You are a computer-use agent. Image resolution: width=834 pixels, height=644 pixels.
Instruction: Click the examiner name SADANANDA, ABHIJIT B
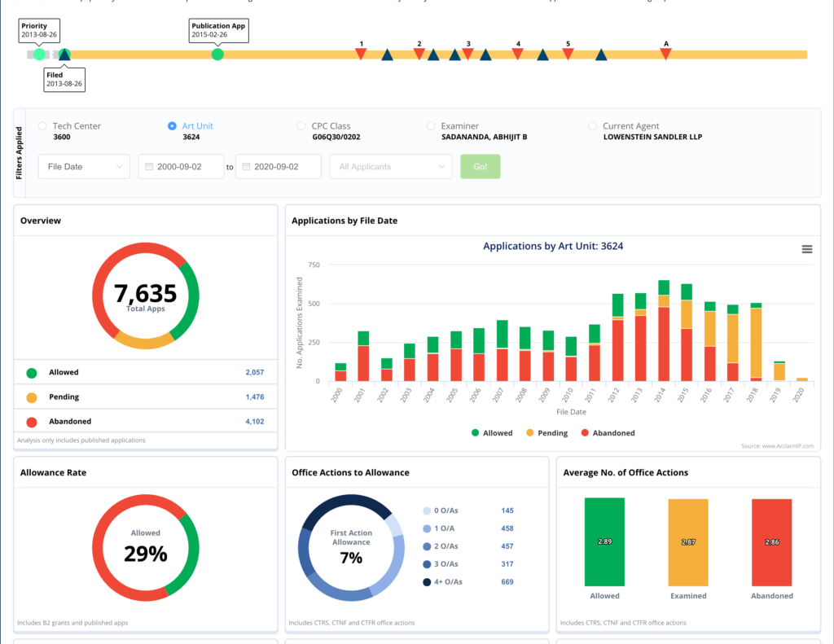coord(484,138)
